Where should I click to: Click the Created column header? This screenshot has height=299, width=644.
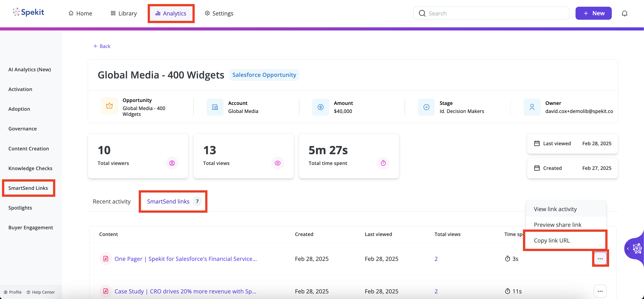(x=304, y=234)
